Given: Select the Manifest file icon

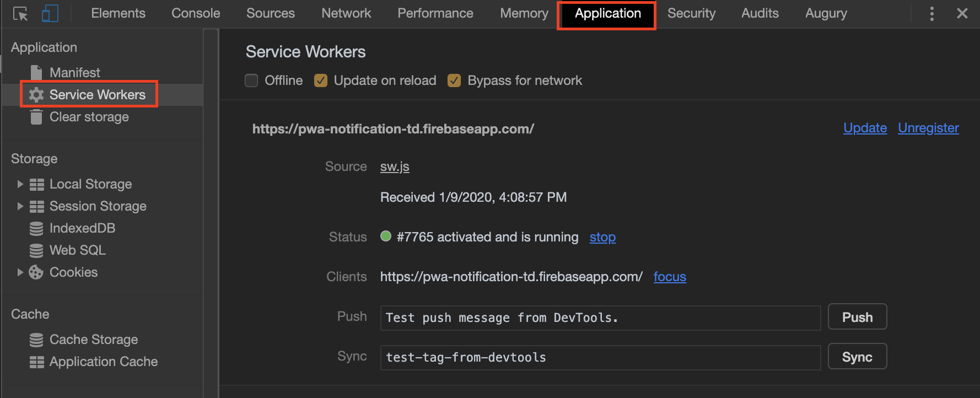Looking at the screenshot, I should pos(36,73).
